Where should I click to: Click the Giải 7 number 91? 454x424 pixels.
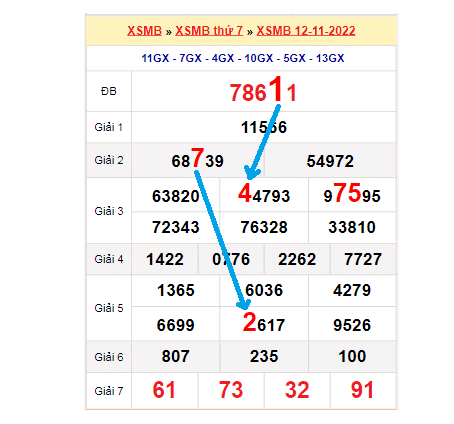(362, 390)
